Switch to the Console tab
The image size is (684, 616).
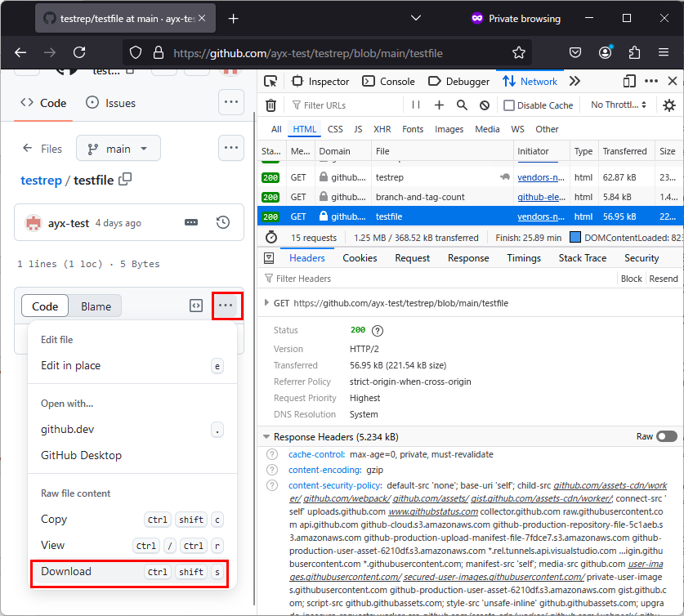point(389,82)
